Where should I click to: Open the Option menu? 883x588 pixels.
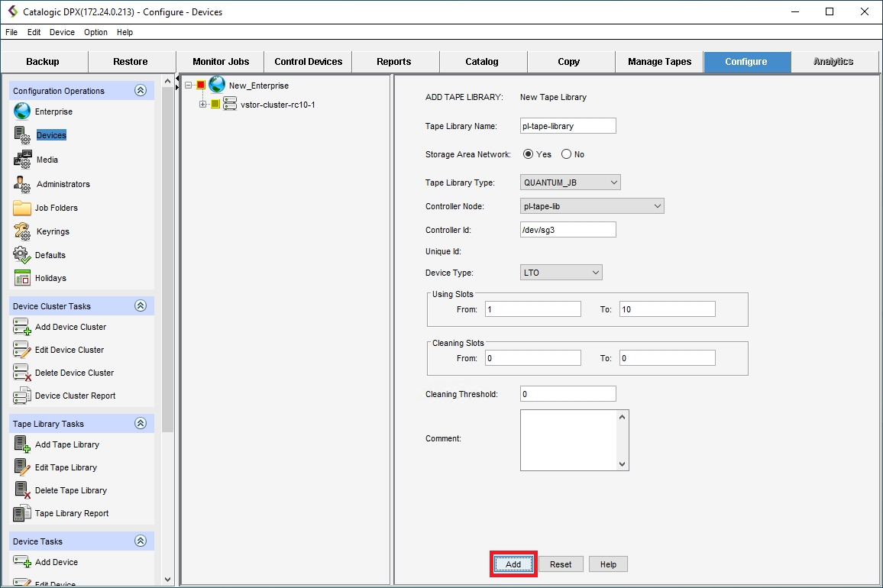point(95,32)
